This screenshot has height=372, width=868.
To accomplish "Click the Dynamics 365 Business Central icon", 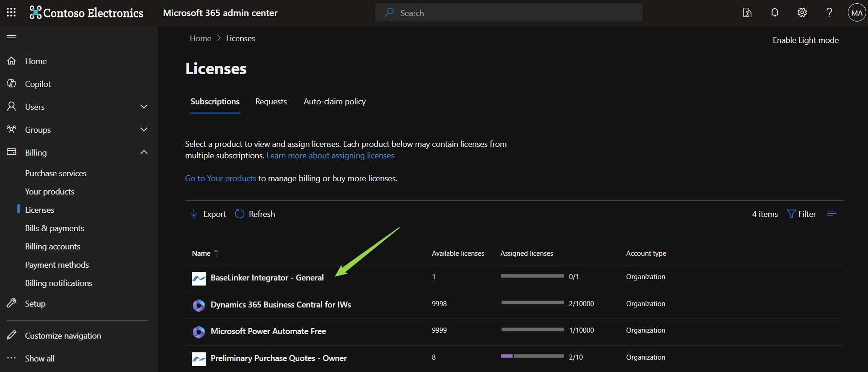I will [x=199, y=305].
